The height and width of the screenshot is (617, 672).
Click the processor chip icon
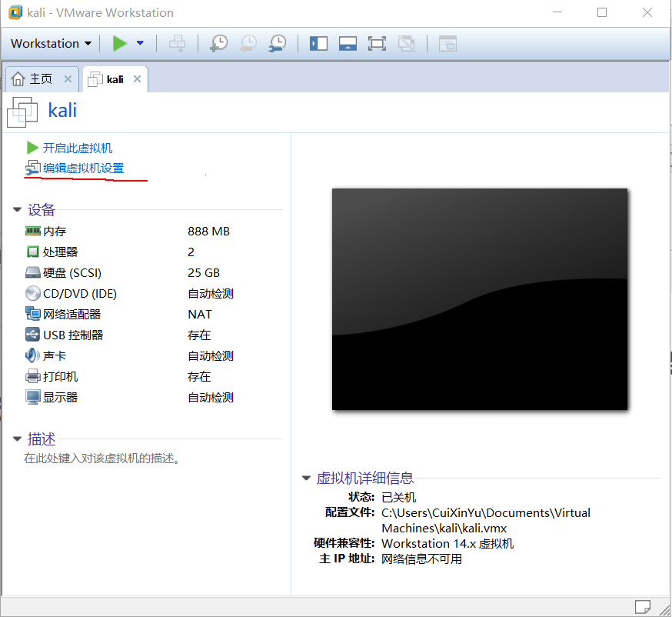click(x=32, y=252)
